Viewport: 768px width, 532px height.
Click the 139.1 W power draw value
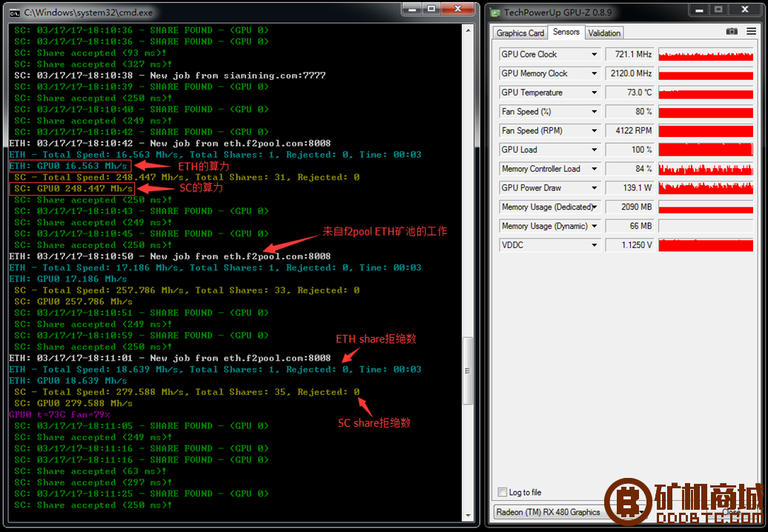tap(630, 188)
